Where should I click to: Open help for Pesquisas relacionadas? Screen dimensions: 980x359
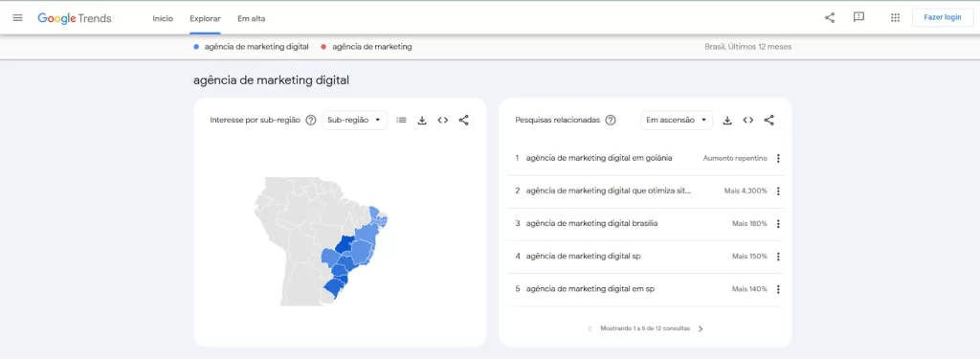[x=611, y=120]
